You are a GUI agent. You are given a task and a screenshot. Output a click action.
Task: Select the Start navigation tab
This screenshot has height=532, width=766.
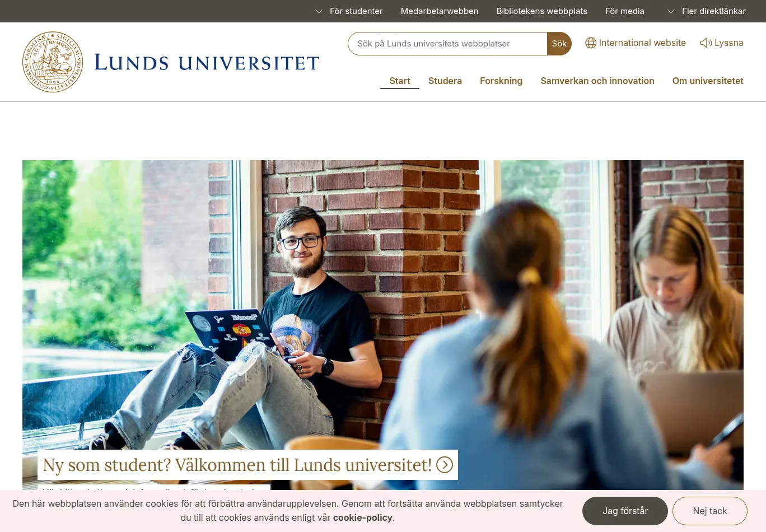click(400, 81)
